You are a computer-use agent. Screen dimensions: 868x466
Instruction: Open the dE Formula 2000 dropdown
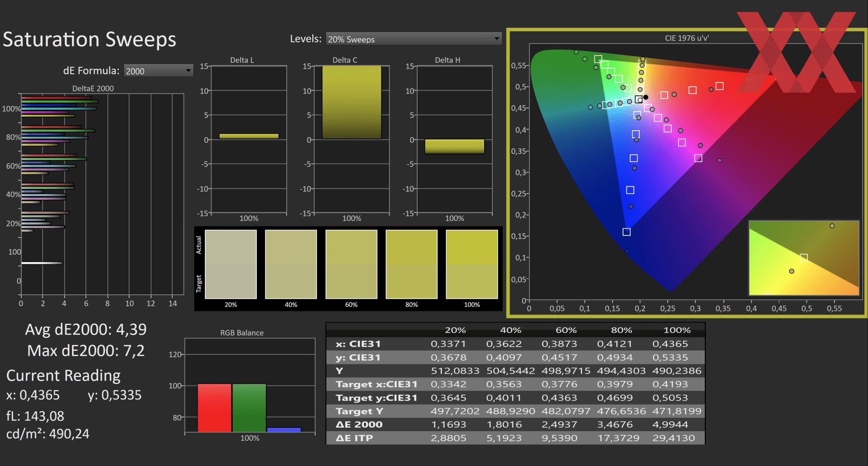click(158, 71)
